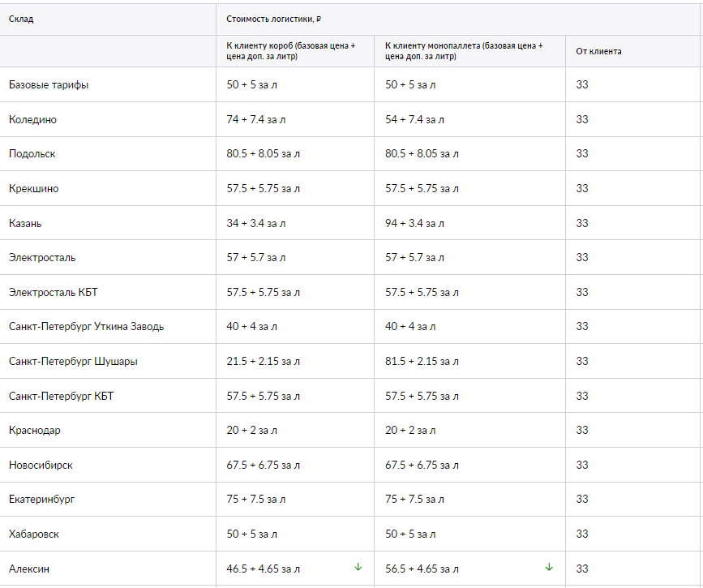This screenshot has height=588, width=703.
Task: Click Хабаровск От клиента value
Action: 582,534
